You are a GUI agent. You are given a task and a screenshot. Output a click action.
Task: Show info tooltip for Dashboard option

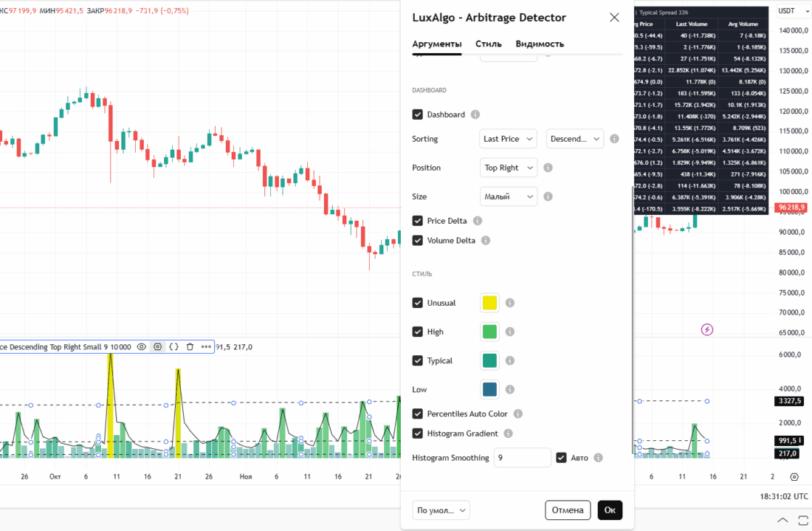point(475,114)
